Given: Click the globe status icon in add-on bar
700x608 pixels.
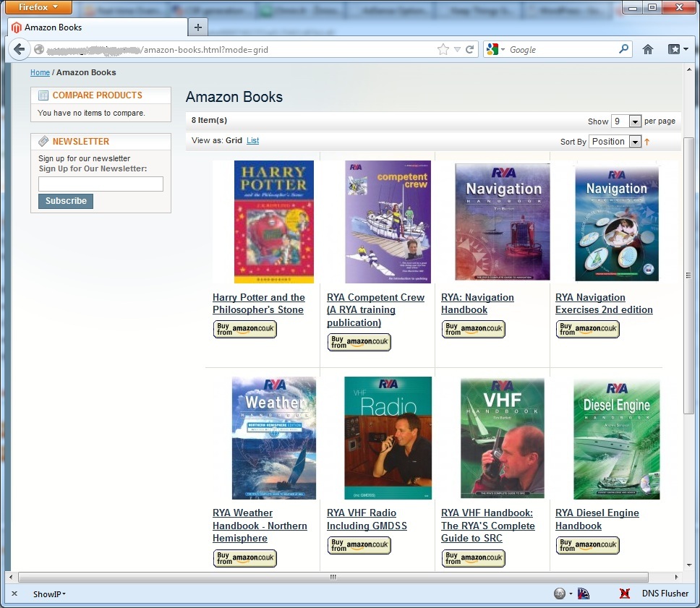Looking at the screenshot, I should pos(560,594).
